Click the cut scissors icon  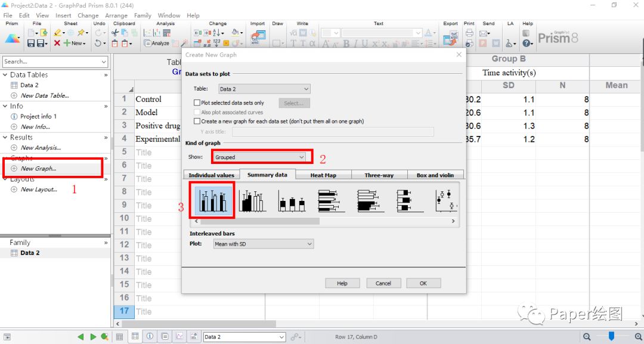[x=115, y=33]
